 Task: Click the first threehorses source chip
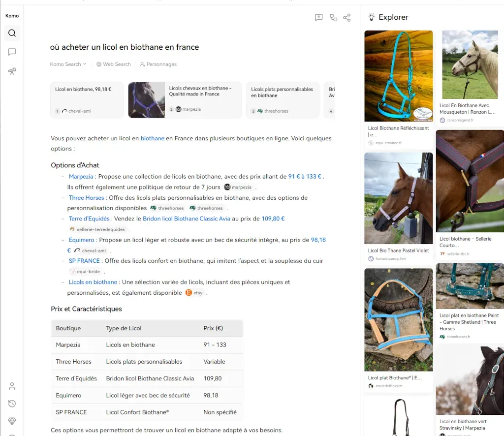(167, 208)
